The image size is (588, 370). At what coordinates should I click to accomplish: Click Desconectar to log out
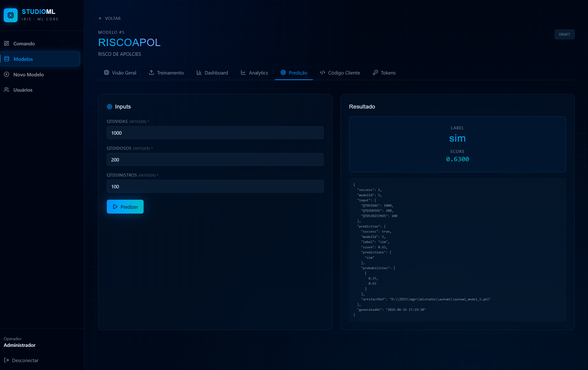point(21,360)
